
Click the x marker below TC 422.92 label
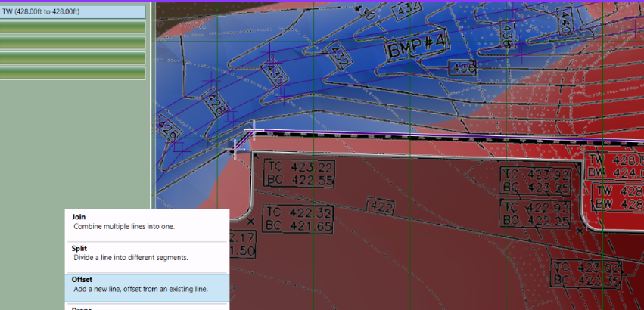[x=580, y=231]
